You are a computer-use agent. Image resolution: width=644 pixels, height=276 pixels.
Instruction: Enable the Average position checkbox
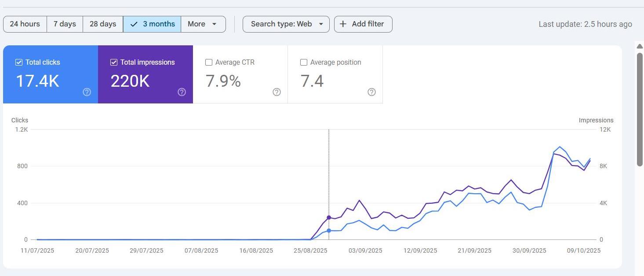304,62
